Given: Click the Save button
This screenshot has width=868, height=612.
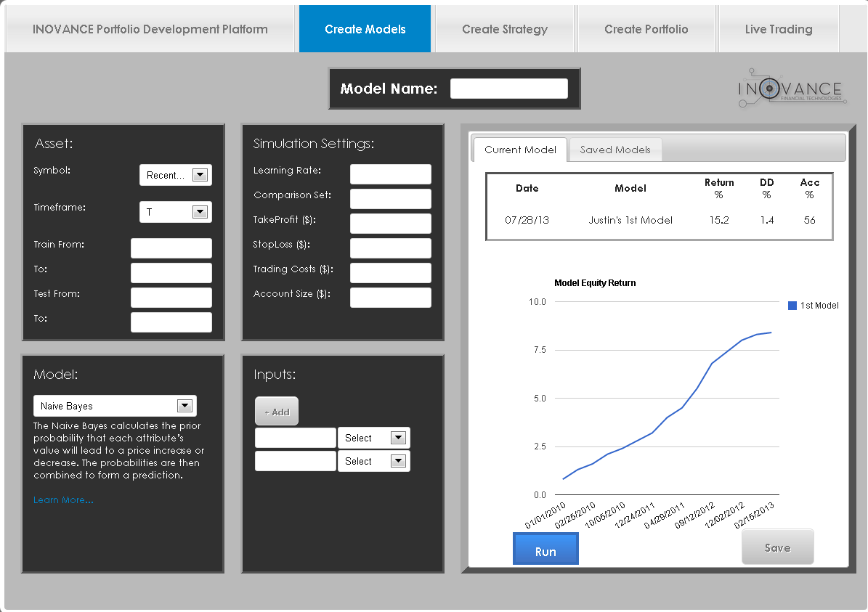Looking at the screenshot, I should 777,547.
